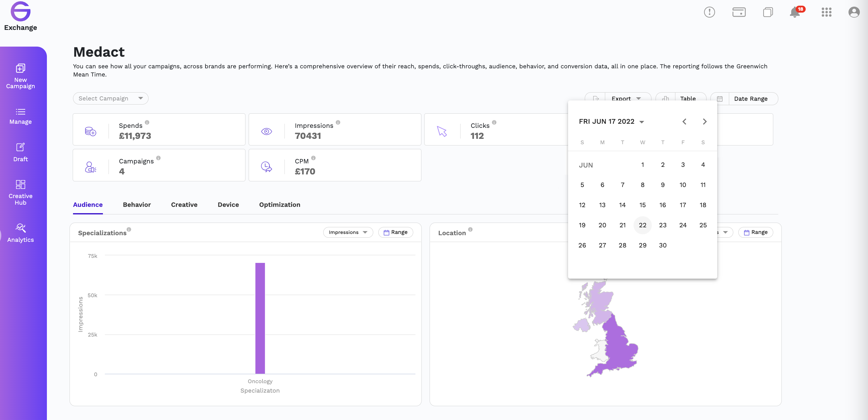
Task: Click Range button in Specializations panel
Action: (396, 232)
